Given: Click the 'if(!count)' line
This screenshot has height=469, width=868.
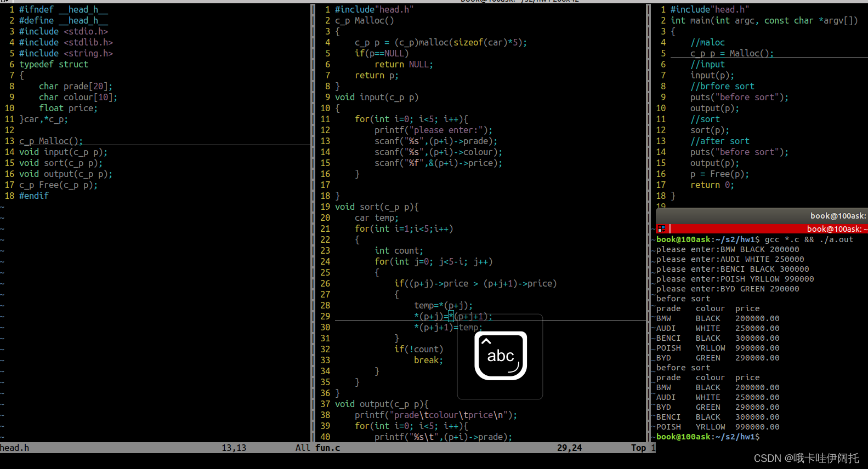Looking at the screenshot, I should pos(419,349).
